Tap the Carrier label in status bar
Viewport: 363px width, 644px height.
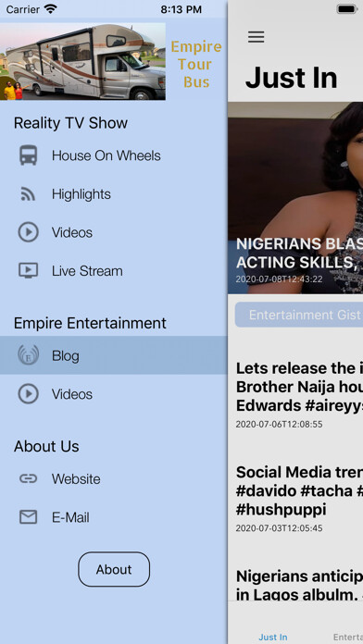coord(23,9)
